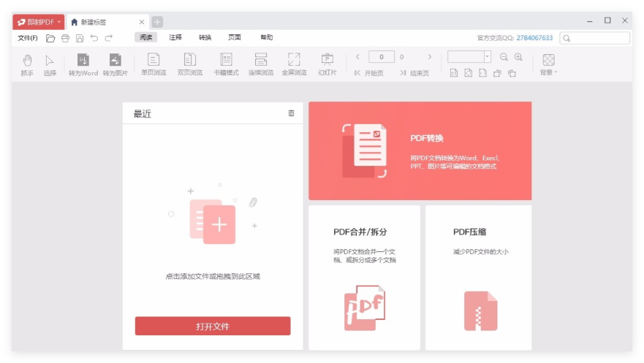This screenshot has height=363, width=644.
Task: Click the save icon in quick toolbar
Action: coord(80,38)
